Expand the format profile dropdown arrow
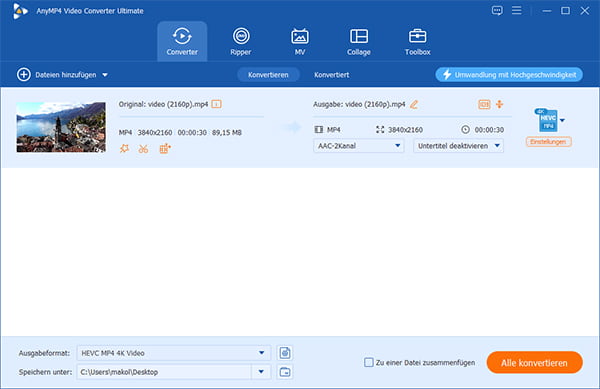This screenshot has width=600, height=389. pos(562,120)
